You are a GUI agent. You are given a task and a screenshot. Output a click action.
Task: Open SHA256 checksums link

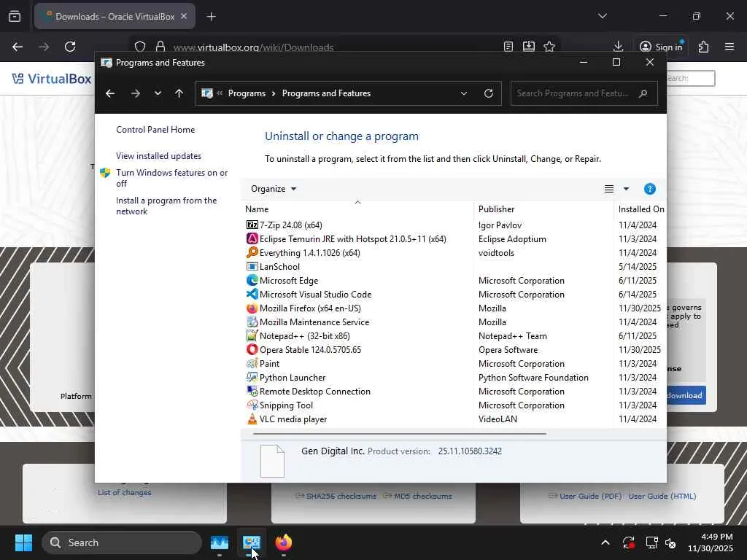click(x=341, y=496)
